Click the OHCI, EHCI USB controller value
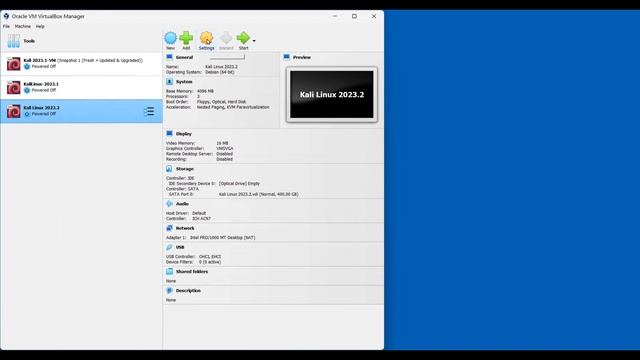Image resolution: width=640 pixels, height=360 pixels. coord(210,257)
